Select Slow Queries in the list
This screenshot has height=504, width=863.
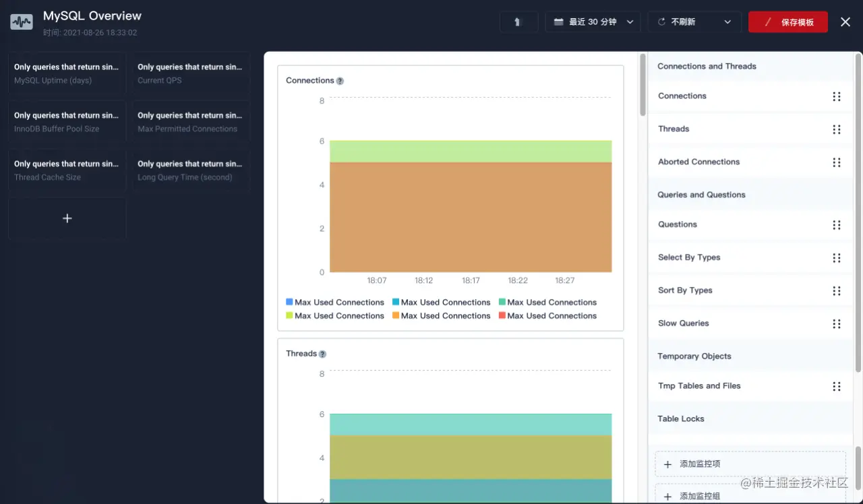pos(750,323)
